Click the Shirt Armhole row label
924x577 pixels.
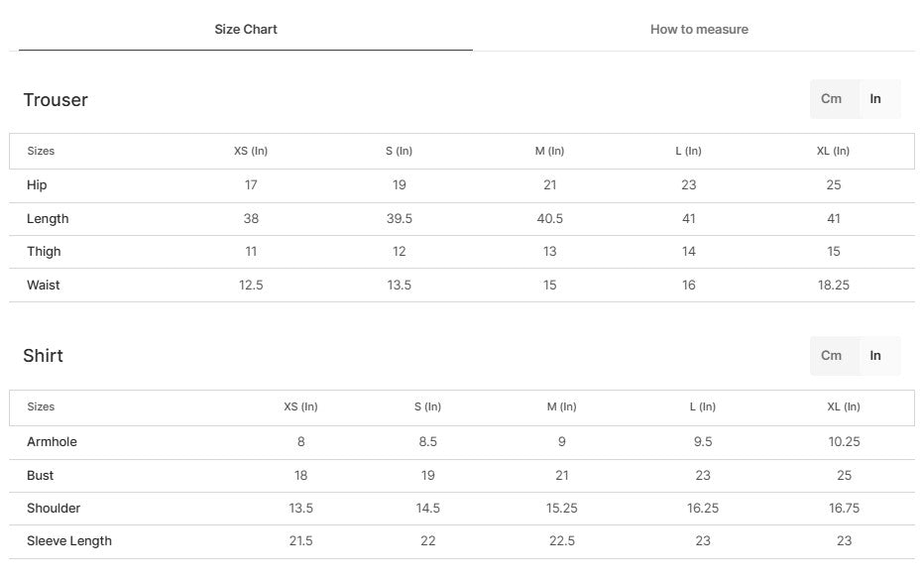[x=52, y=442]
